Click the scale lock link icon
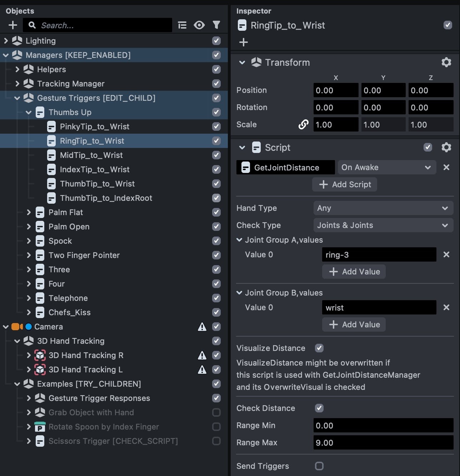 coord(303,125)
